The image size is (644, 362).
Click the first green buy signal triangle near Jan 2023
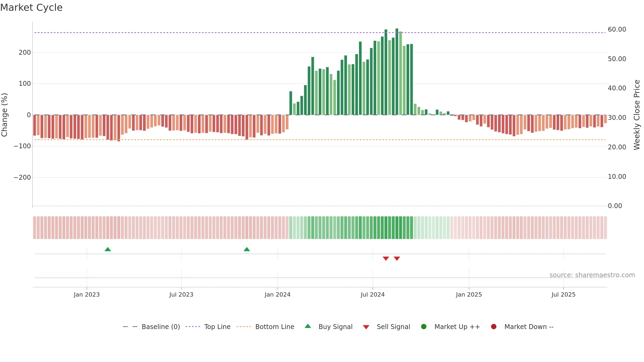coord(108,249)
